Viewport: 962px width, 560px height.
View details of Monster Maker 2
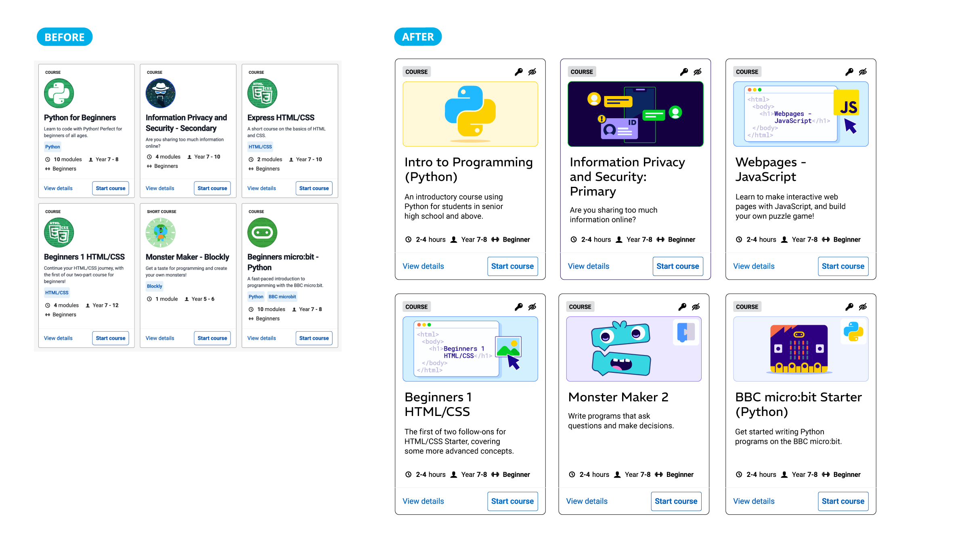pyautogui.click(x=587, y=501)
